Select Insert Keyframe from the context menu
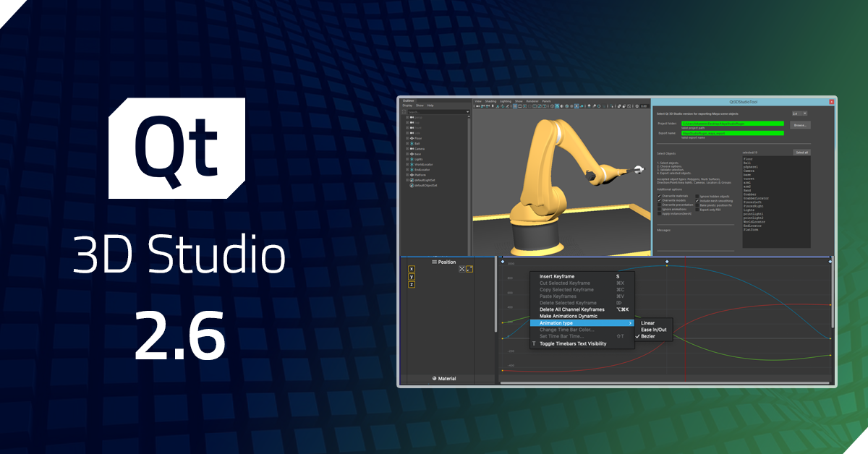The width and height of the screenshot is (868, 454). (x=556, y=277)
